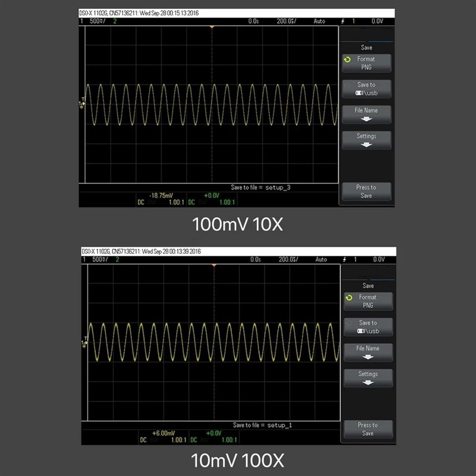
Task: Click the USB drive icon in Save to
Action: (360, 93)
